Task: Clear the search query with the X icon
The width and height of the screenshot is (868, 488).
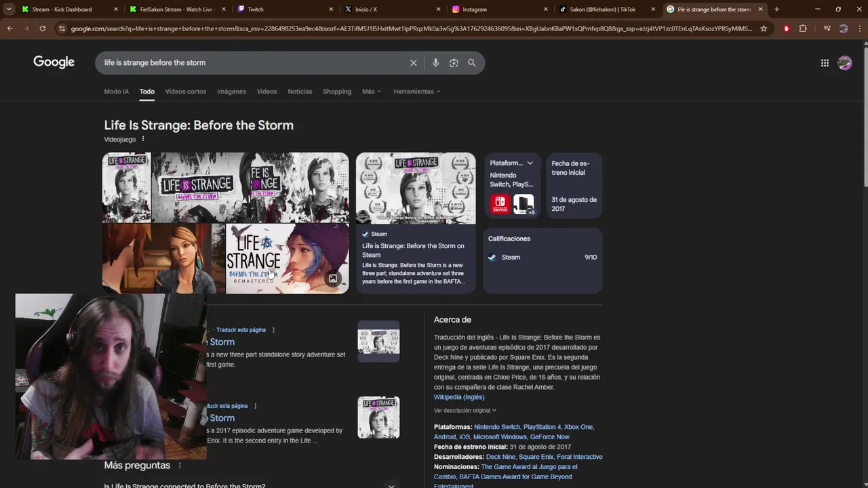Action: click(413, 62)
